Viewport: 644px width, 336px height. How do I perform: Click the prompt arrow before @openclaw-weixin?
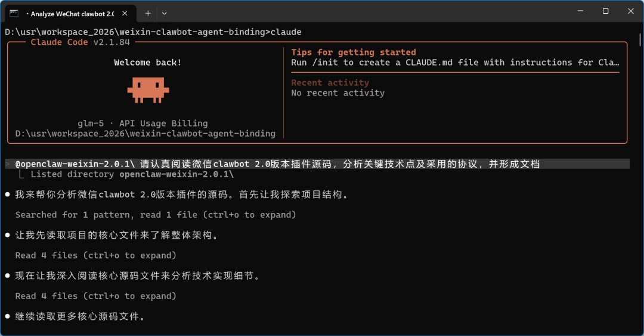pyautogui.click(x=8, y=164)
